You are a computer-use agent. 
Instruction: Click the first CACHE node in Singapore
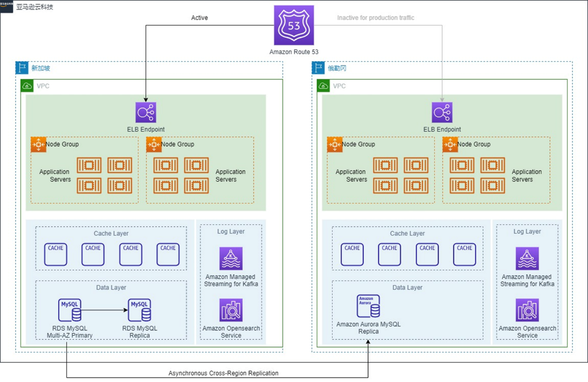pos(56,254)
